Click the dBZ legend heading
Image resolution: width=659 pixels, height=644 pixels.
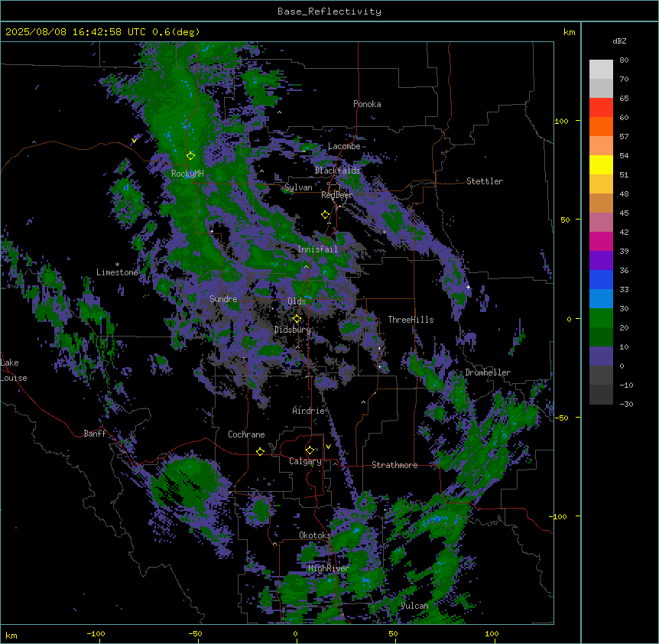coord(619,41)
